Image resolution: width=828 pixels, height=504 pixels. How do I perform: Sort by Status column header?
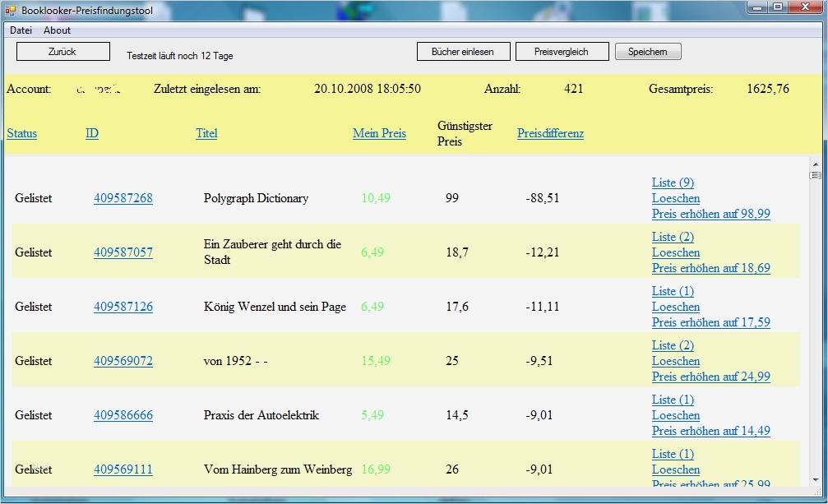pyautogui.click(x=21, y=133)
